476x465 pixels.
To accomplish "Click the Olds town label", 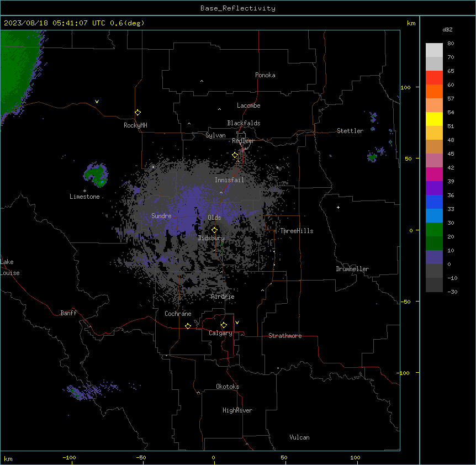I will coord(214,218).
